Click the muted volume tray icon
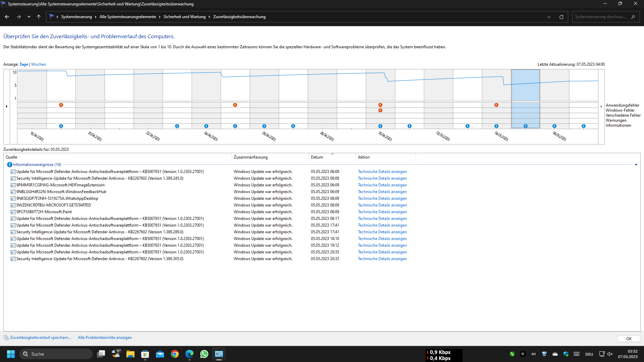Viewport: 644px width, 362px height. (x=610, y=354)
